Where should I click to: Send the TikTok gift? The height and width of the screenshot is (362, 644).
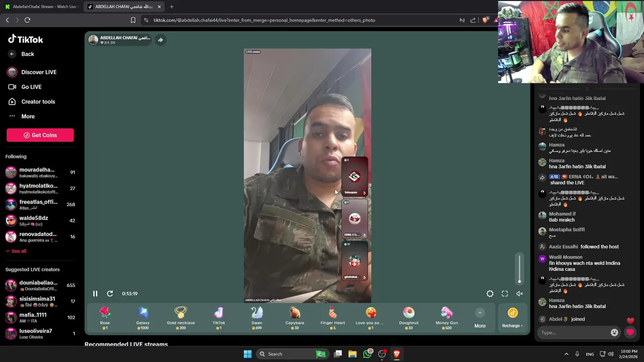(x=219, y=317)
